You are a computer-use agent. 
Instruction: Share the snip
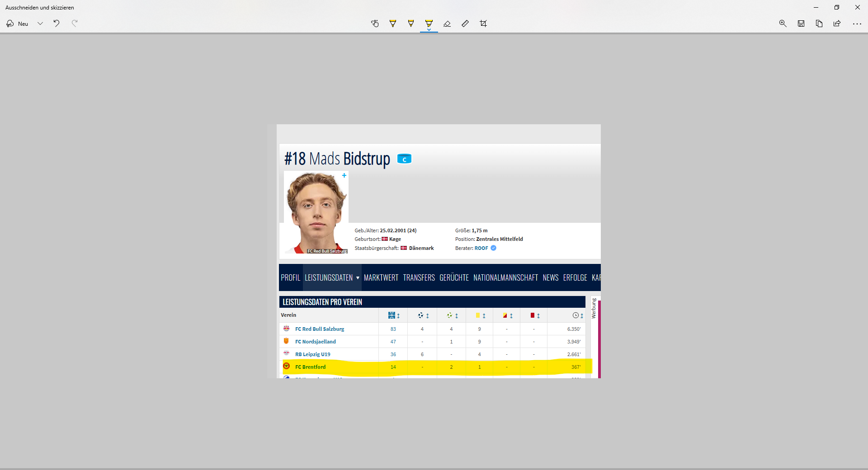pos(837,23)
